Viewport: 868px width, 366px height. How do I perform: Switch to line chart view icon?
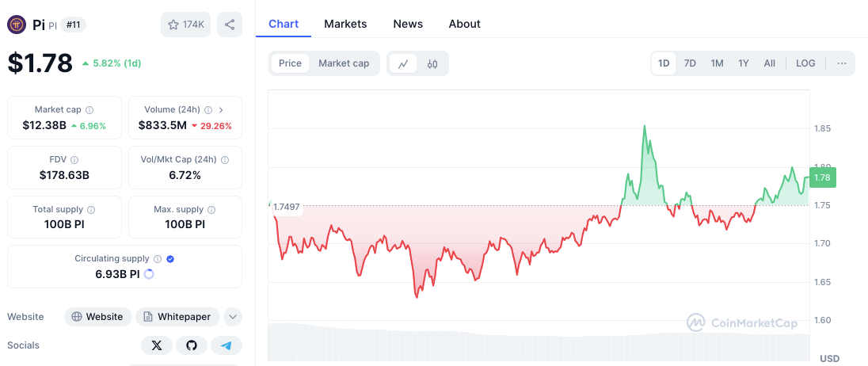[403, 63]
